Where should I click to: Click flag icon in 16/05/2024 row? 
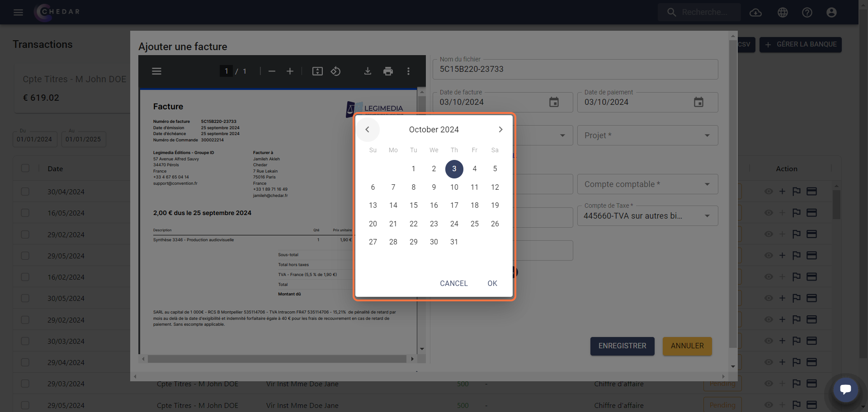pyautogui.click(x=797, y=213)
